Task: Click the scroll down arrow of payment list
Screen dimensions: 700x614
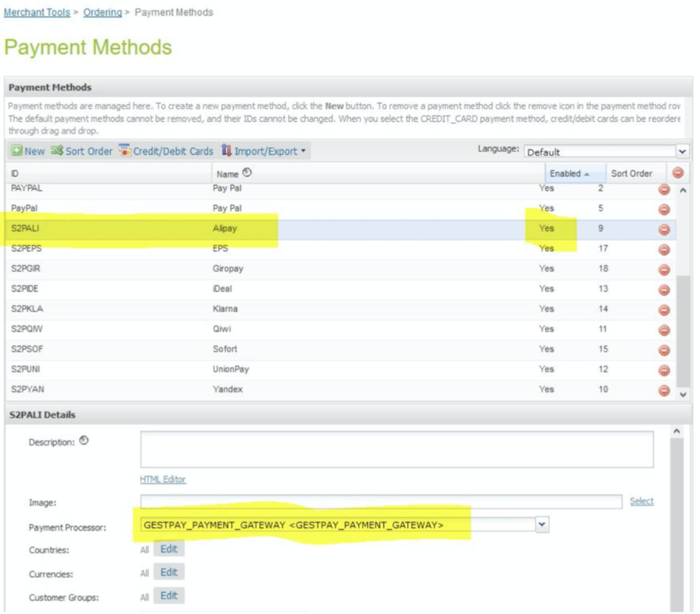Action: pyautogui.click(x=683, y=395)
